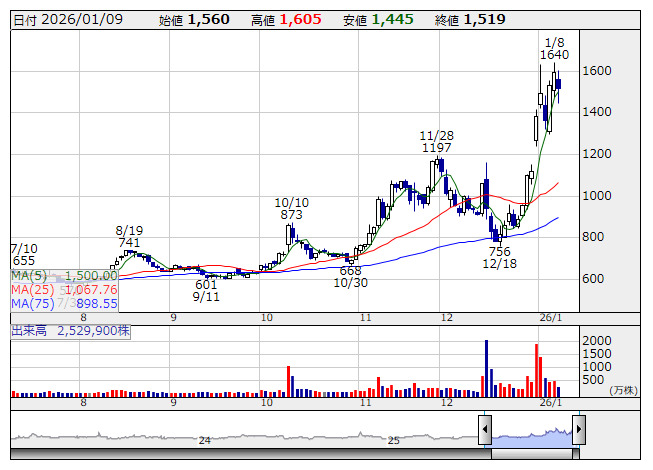Click the 日付 2026/01/09 date field
Viewport: 653px width, 470px height.
tap(54, 19)
